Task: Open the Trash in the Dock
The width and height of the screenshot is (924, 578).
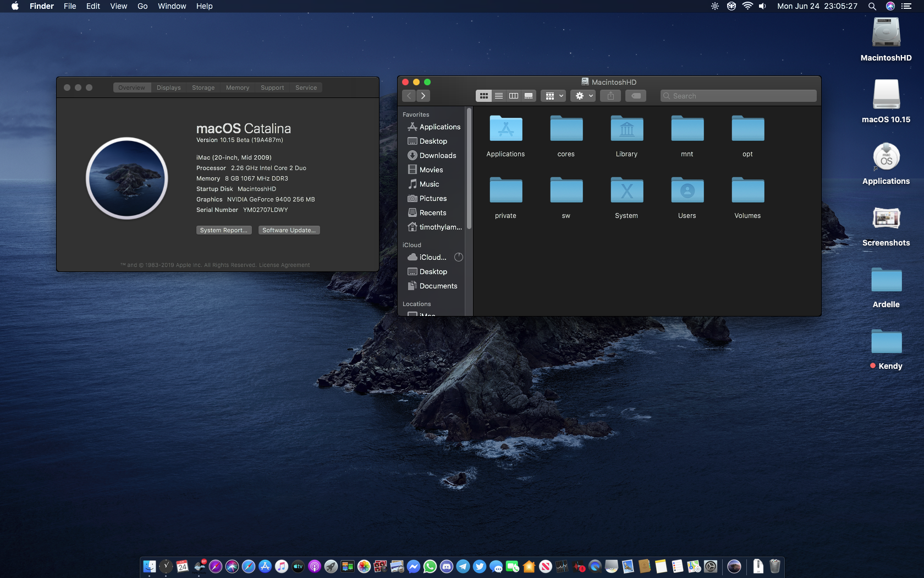Action: [x=774, y=566]
